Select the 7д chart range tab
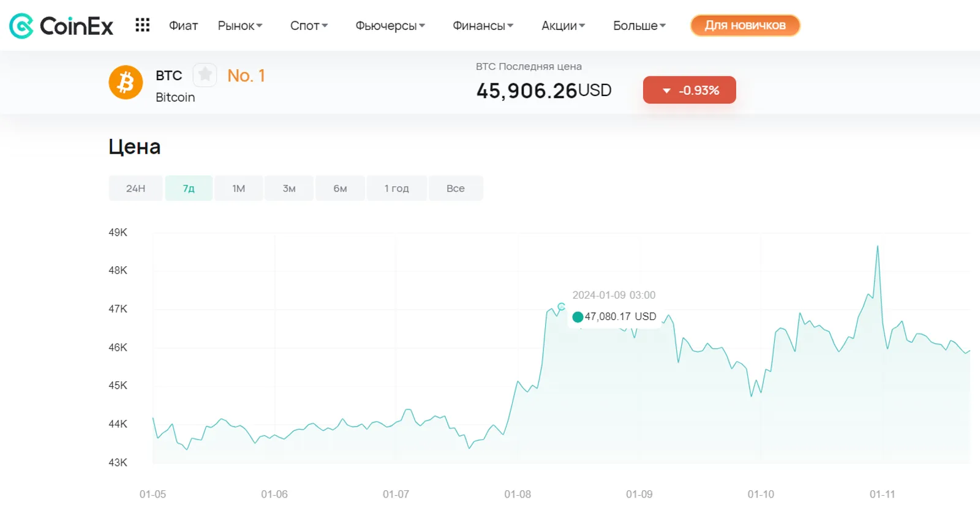 (x=189, y=188)
